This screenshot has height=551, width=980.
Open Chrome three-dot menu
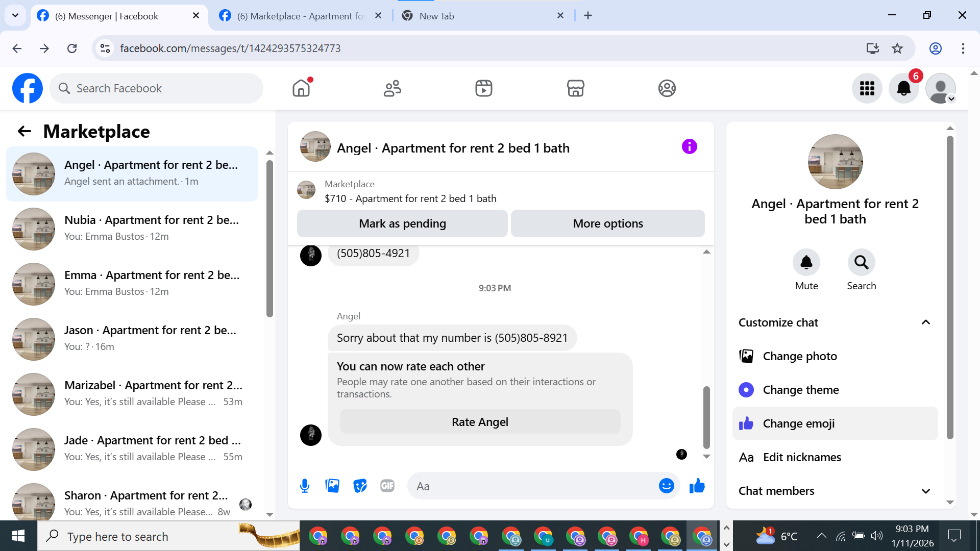[963, 48]
